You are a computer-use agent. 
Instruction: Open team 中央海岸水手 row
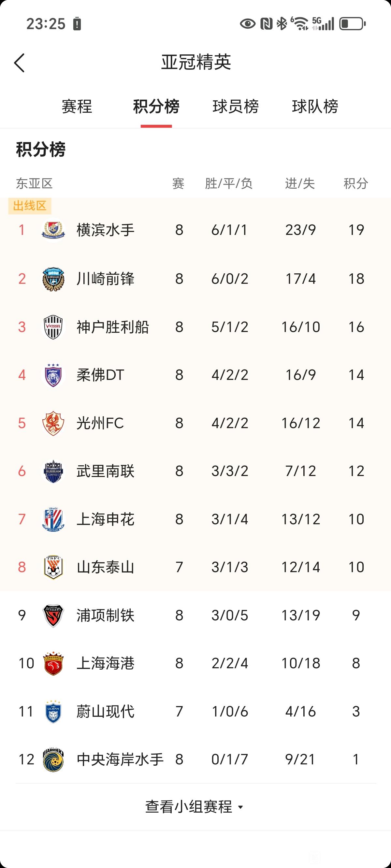(195, 760)
